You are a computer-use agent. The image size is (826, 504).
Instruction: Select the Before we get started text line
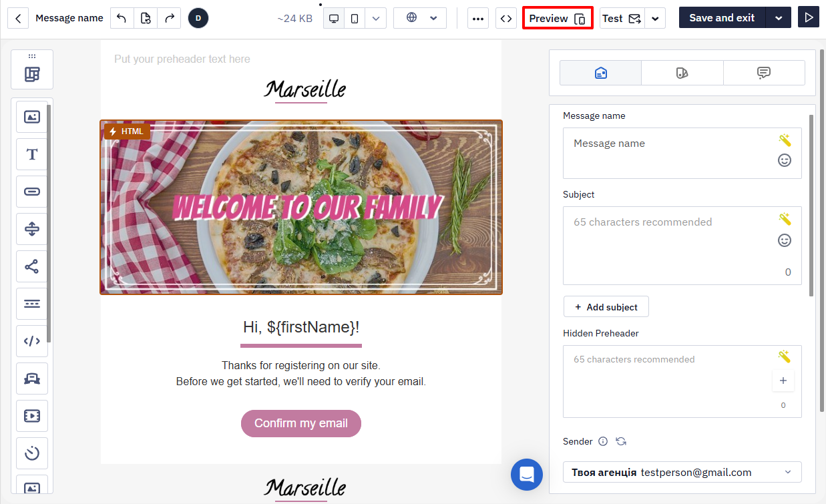(301, 382)
